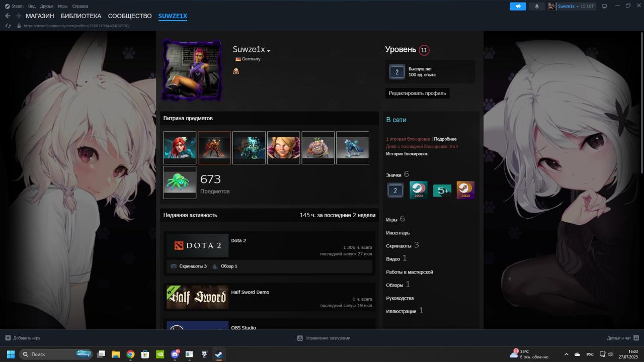Reload the page with refresh icon
This screenshot has height=362, width=644.
point(8,26)
